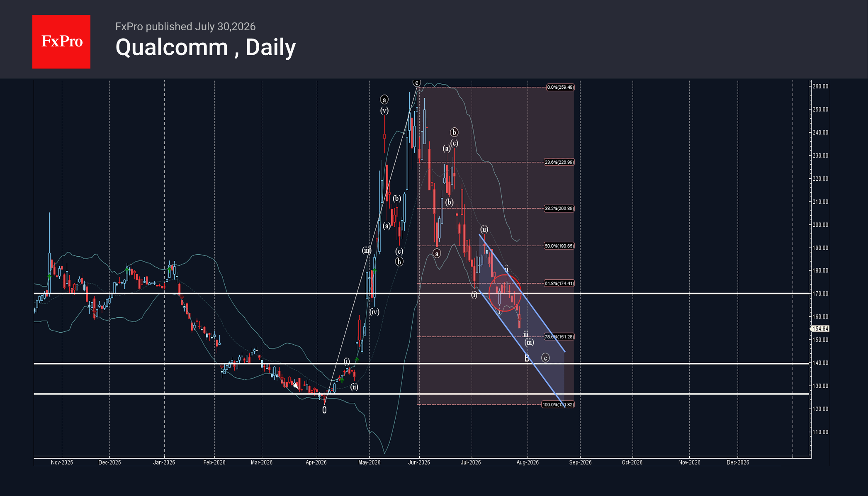Select the 38.2%(206.89) retracement label

(x=559, y=209)
